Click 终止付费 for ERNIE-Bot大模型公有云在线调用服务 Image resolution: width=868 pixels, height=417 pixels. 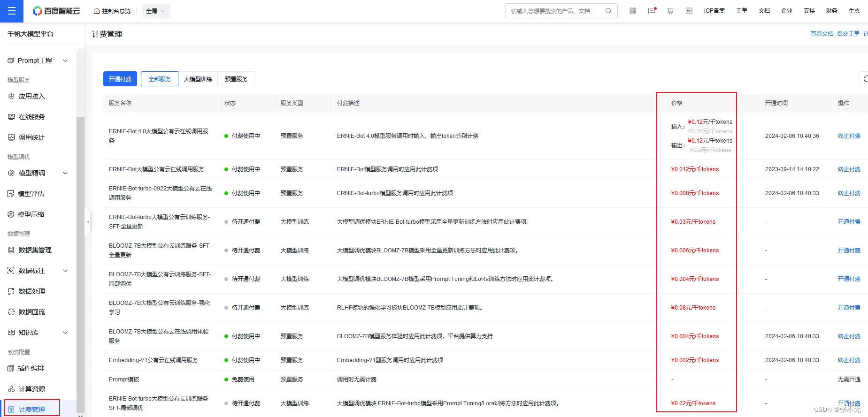849,169
